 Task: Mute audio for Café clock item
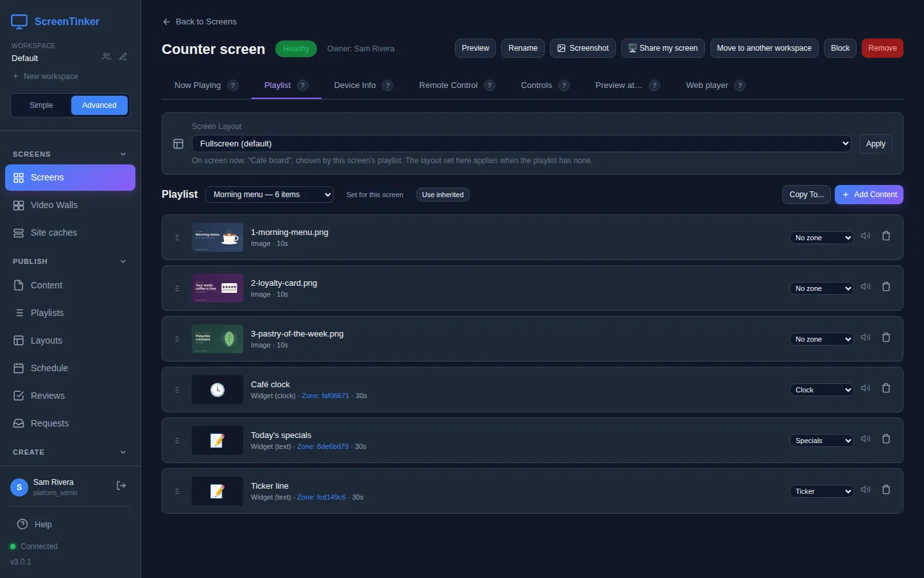[866, 389]
